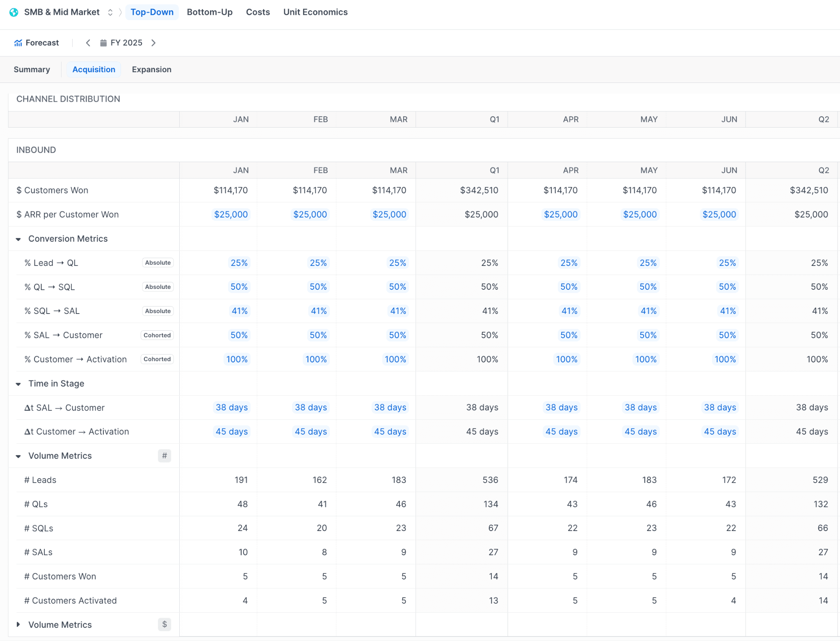Select the January $114,170 Customers Won cell
This screenshot has height=641, width=840.
tap(231, 190)
